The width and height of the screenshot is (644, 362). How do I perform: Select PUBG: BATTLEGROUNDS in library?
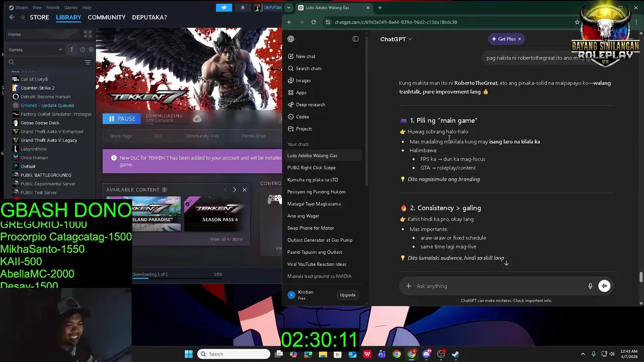click(46, 175)
